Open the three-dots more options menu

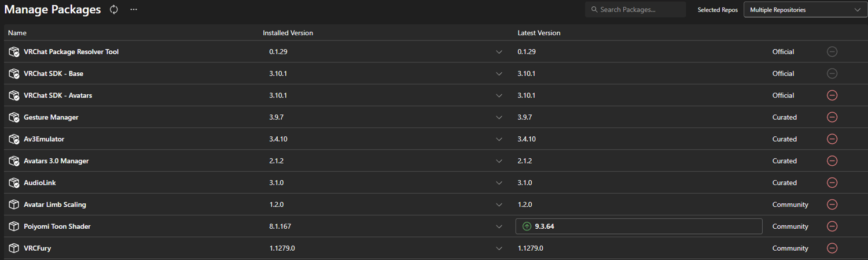[134, 9]
